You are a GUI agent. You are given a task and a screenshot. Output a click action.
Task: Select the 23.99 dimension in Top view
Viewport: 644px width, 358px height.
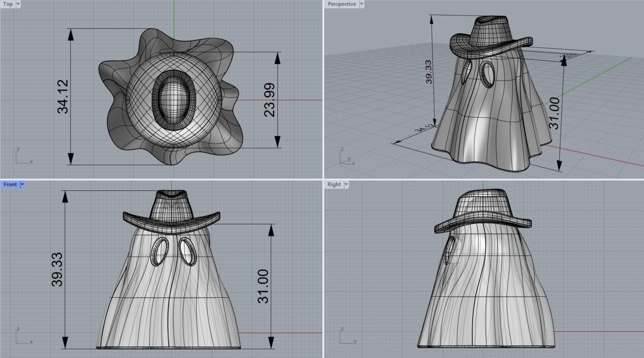(269, 100)
